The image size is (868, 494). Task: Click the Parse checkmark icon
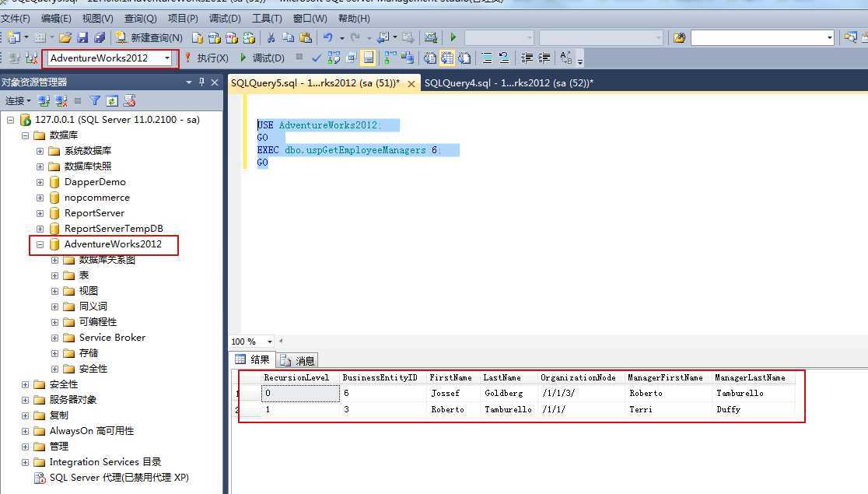[x=316, y=58]
